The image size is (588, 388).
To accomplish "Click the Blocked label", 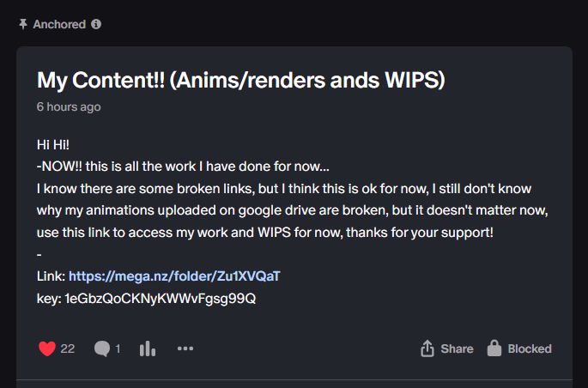I will coord(530,349).
